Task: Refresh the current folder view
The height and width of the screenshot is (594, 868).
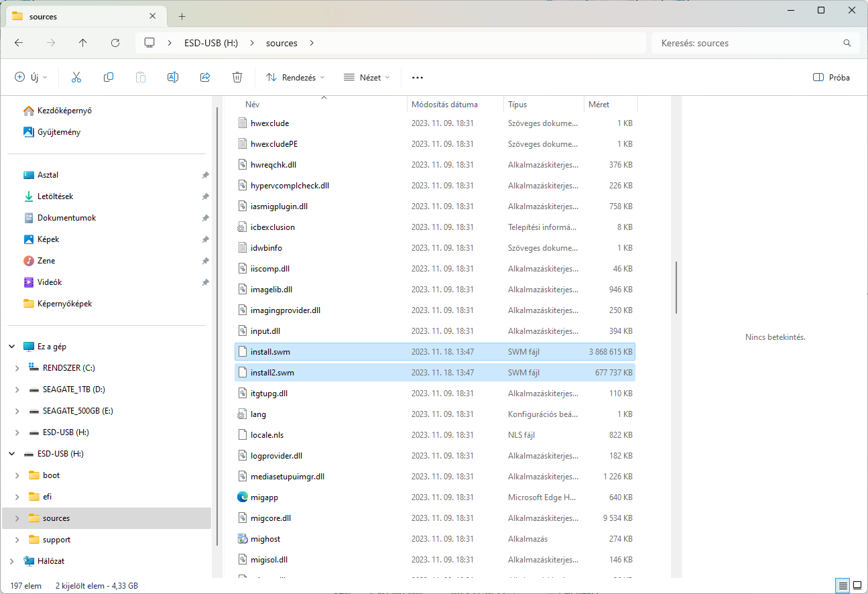Action: click(115, 43)
